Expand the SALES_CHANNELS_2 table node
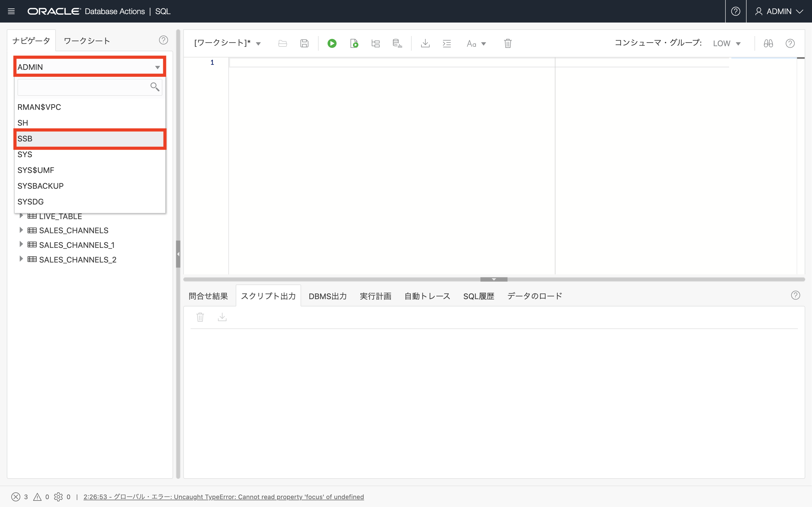 pyautogui.click(x=21, y=259)
